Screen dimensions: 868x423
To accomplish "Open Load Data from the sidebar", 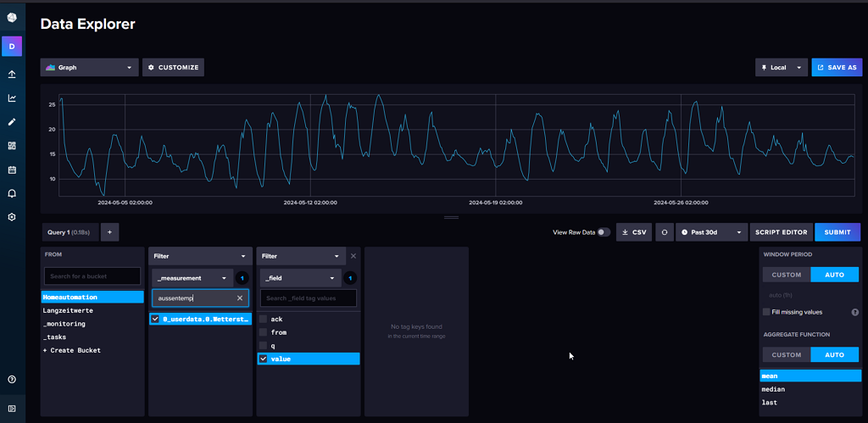I will point(12,75).
